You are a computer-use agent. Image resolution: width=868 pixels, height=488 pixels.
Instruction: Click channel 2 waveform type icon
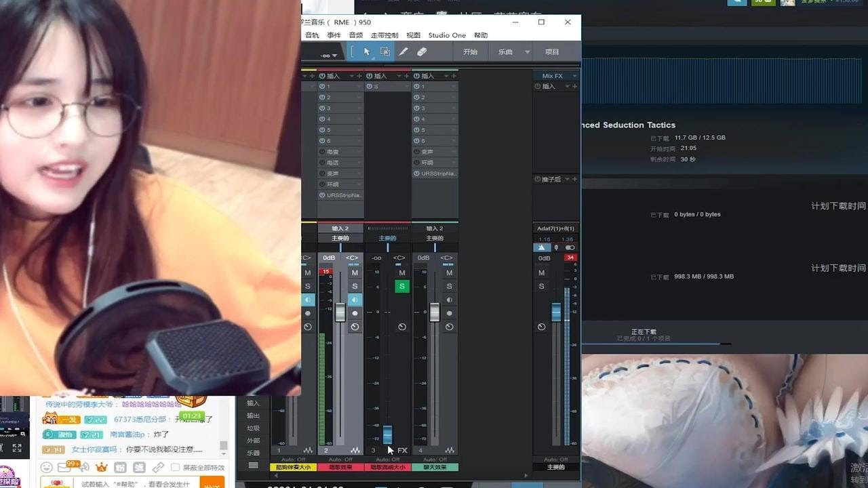point(355,451)
